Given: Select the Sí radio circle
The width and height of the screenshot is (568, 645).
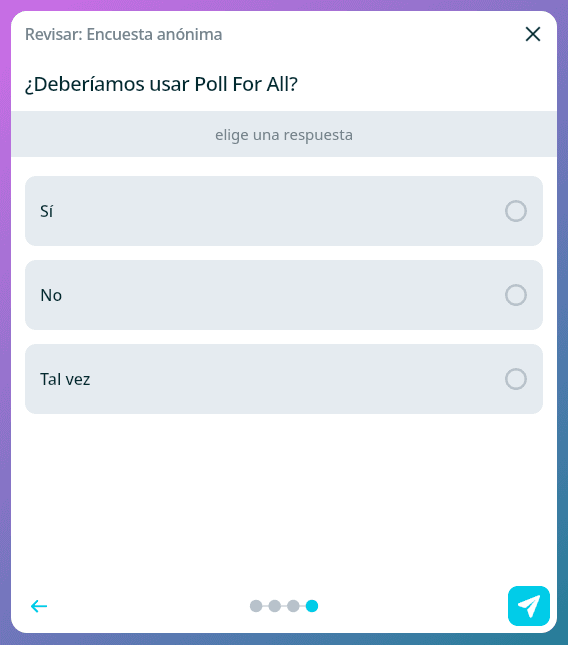Looking at the screenshot, I should tap(516, 211).
